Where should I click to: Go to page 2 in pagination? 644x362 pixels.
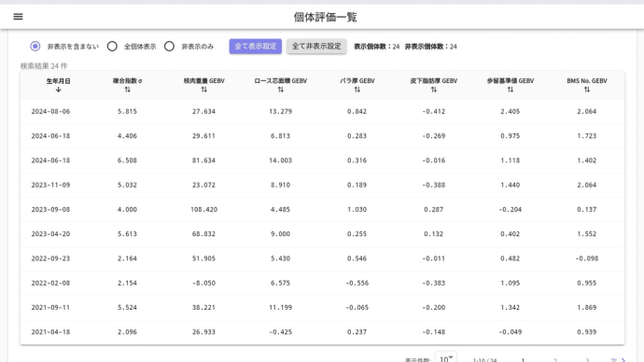pyautogui.click(x=555, y=360)
